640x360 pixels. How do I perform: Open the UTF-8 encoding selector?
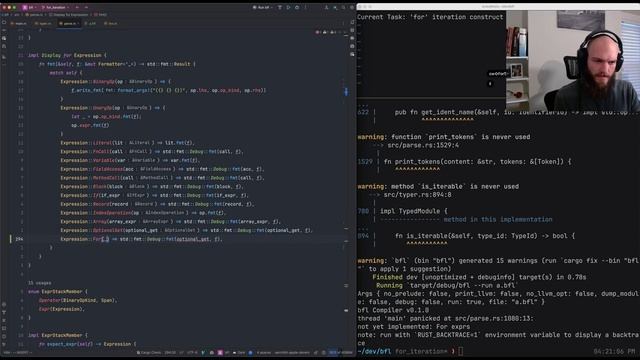192,353
